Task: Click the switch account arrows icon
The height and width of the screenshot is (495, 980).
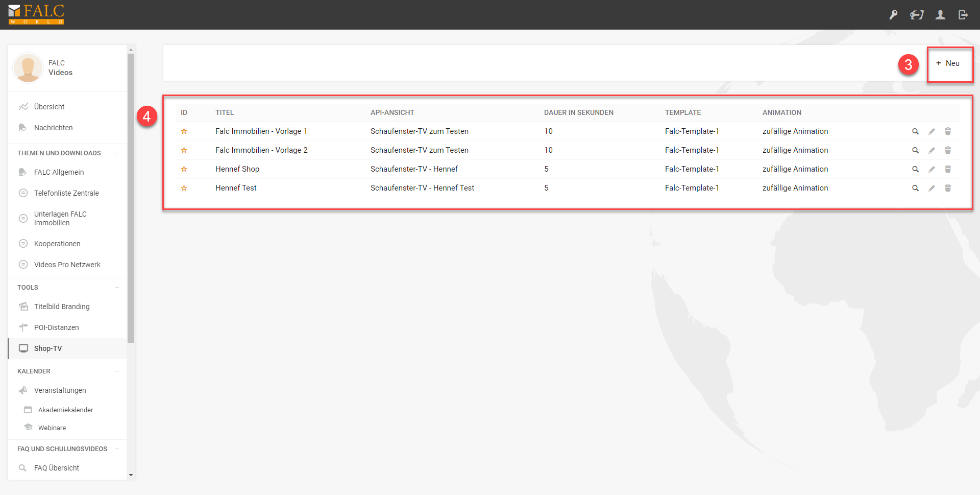Action: click(x=917, y=15)
